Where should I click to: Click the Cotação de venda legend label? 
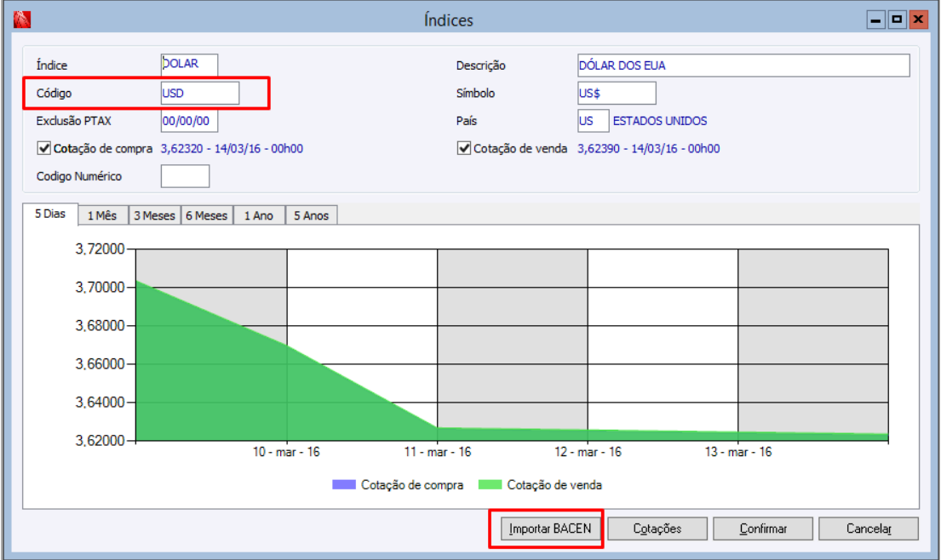[x=554, y=485]
